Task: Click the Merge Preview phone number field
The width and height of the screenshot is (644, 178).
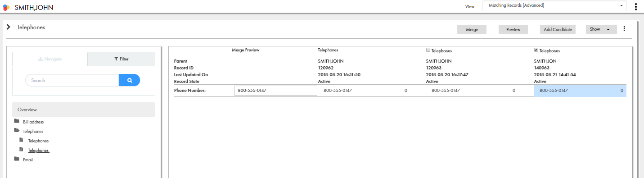Action: 275,91
